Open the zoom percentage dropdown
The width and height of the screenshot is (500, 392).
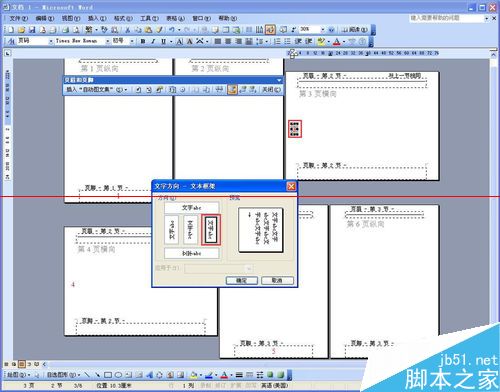point(323,30)
